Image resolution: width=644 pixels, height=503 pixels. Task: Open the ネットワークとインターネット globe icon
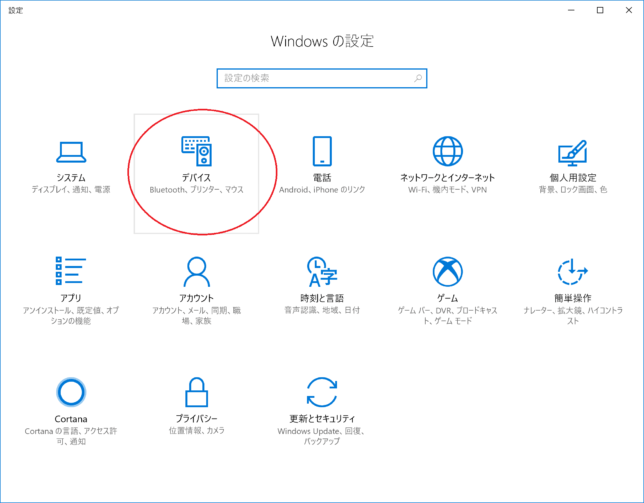pos(448,151)
